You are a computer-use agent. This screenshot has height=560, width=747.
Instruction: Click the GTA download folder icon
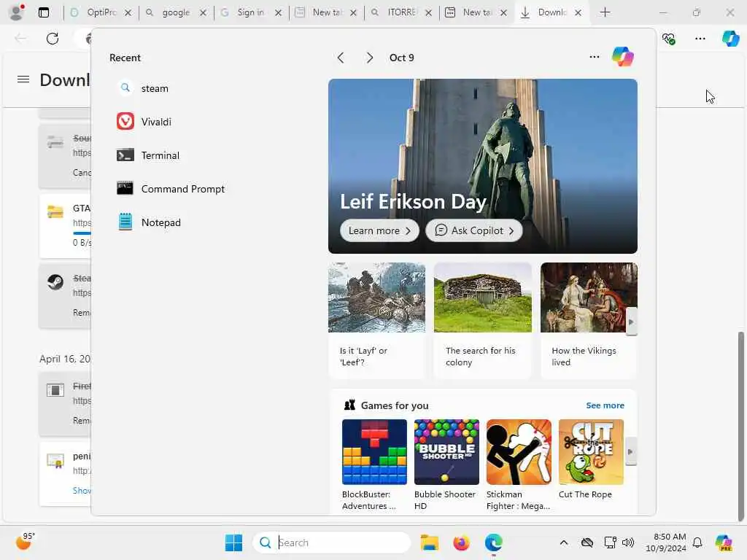[55, 211]
